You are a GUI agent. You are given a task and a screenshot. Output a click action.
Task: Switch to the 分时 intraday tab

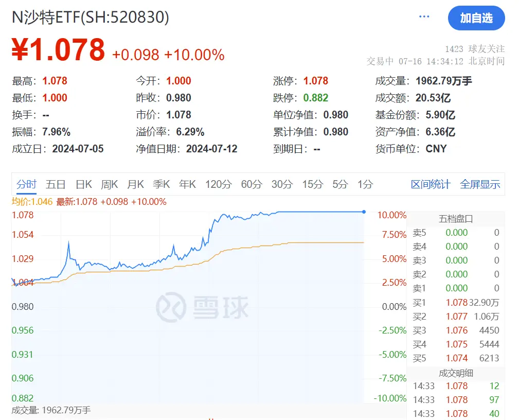[x=26, y=184]
